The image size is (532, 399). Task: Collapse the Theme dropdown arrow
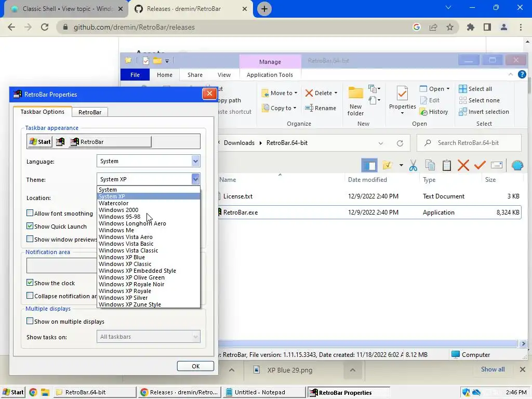[x=195, y=179]
